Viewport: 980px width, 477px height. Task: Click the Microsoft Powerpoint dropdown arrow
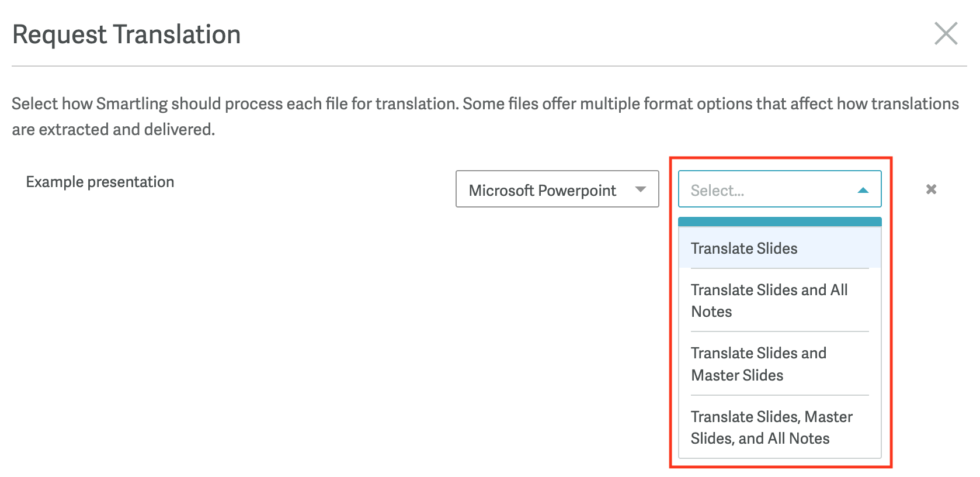[641, 189]
